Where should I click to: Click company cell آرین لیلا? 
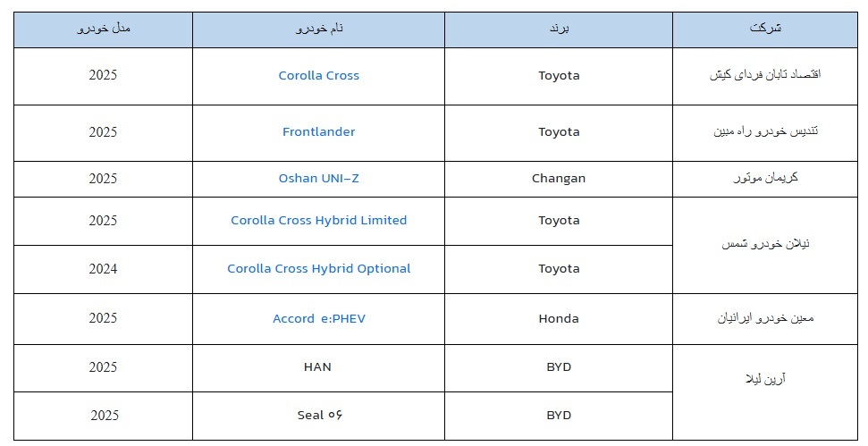coord(764,380)
